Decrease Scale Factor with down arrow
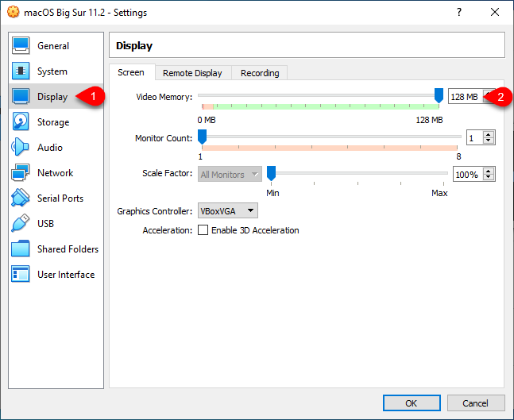 coord(489,178)
